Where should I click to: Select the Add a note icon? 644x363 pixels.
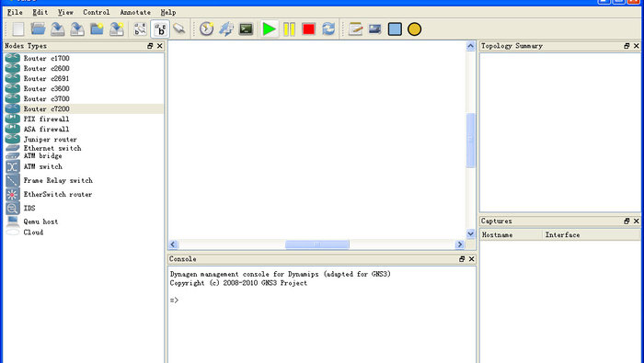coord(355,29)
